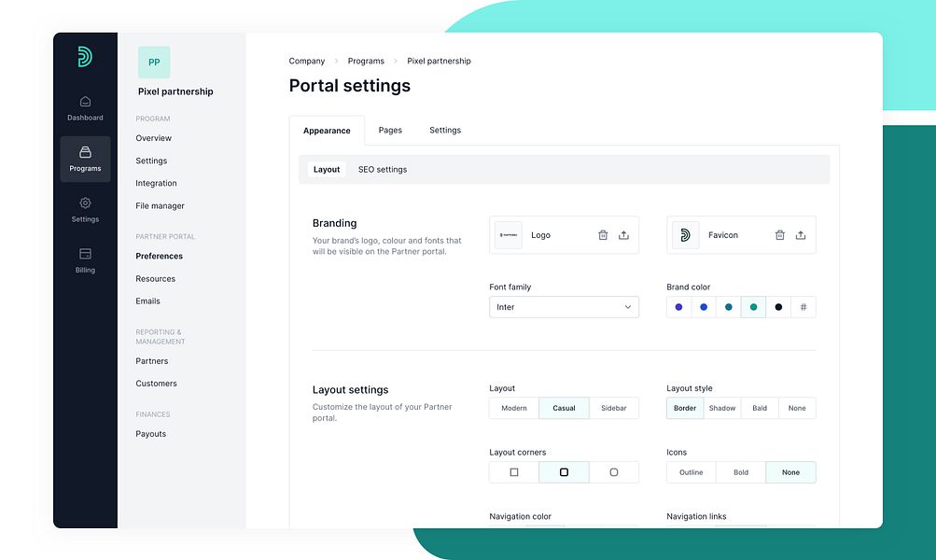Open Customers under Reporting & Management
This screenshot has height=560, width=936.
(157, 384)
